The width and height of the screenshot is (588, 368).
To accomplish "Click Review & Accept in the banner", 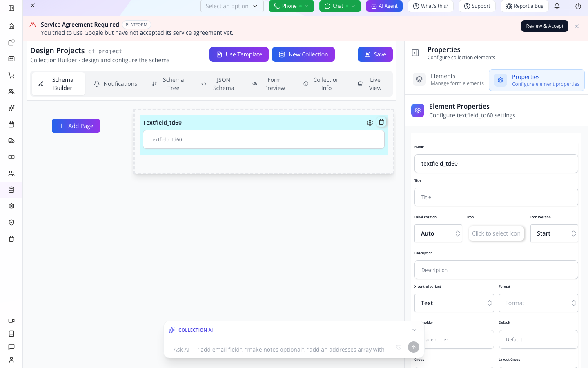I will click(x=545, y=26).
